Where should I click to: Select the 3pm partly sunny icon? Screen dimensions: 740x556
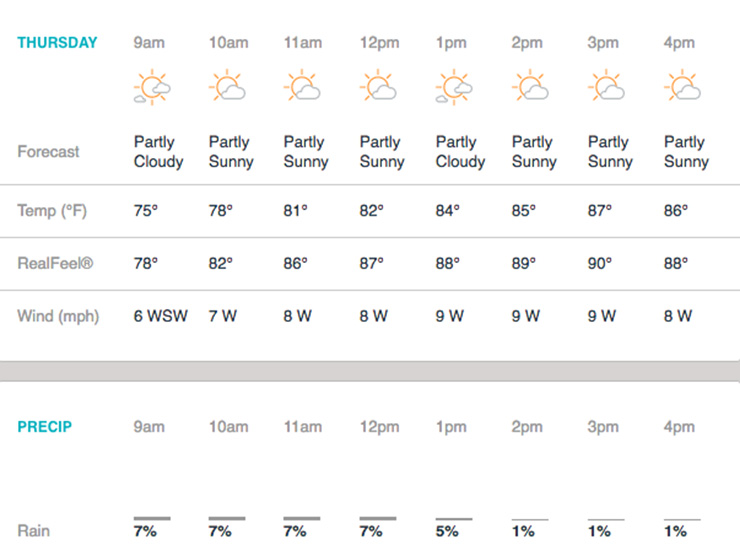coord(606,85)
